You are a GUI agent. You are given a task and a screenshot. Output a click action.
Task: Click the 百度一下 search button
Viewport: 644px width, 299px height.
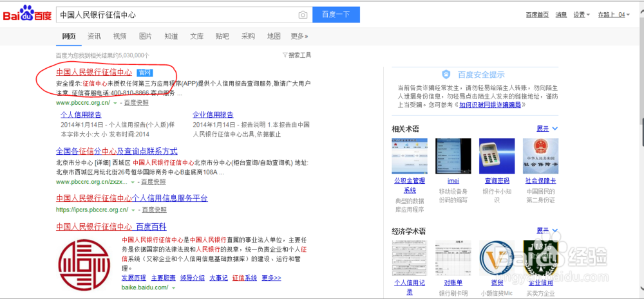click(x=336, y=15)
